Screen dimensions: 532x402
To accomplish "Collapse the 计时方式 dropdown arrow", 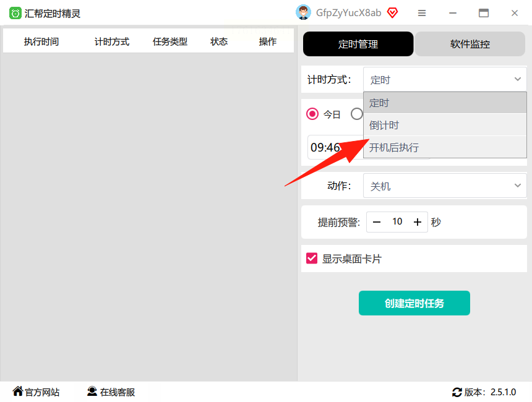I will pyautogui.click(x=517, y=79).
